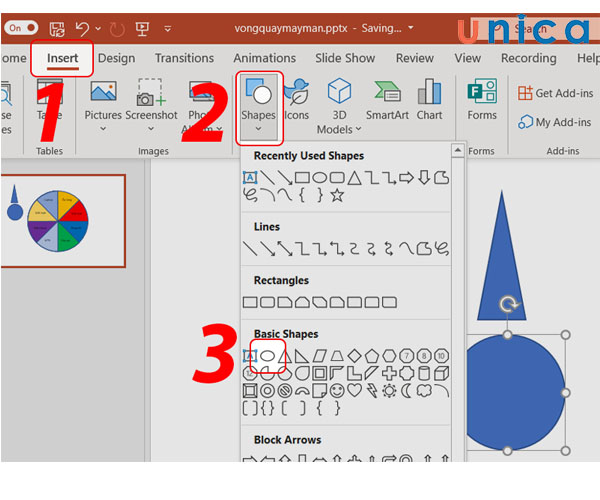
Task: Open the Shapes gallery button
Action: [x=258, y=105]
